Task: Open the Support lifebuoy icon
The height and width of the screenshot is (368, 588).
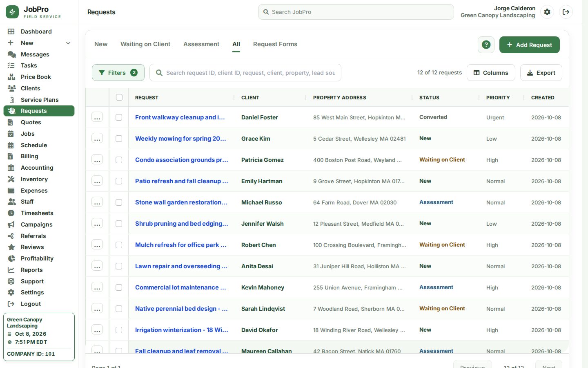Action: point(11,281)
